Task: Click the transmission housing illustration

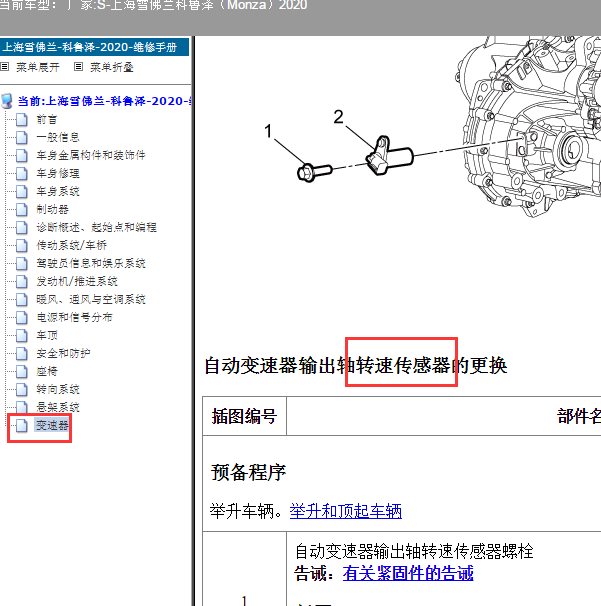Action: click(x=529, y=126)
